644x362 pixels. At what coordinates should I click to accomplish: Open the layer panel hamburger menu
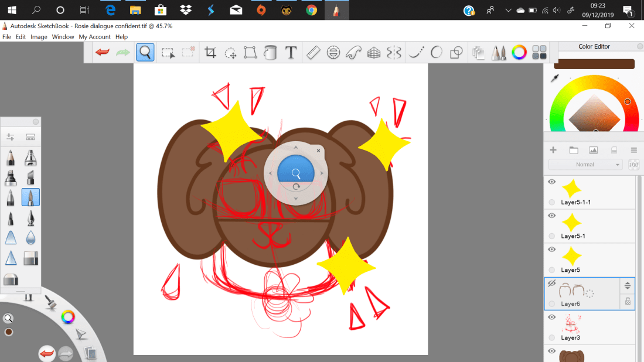(x=633, y=150)
